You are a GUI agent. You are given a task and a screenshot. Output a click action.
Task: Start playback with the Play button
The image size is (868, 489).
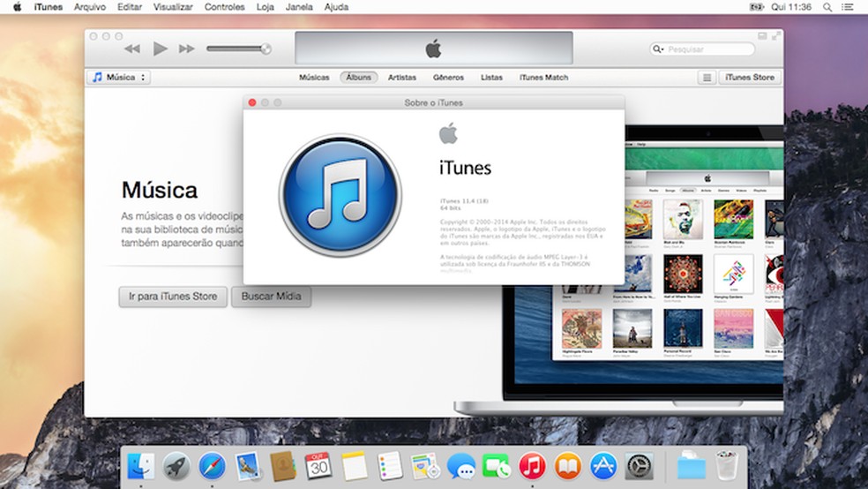(160, 49)
